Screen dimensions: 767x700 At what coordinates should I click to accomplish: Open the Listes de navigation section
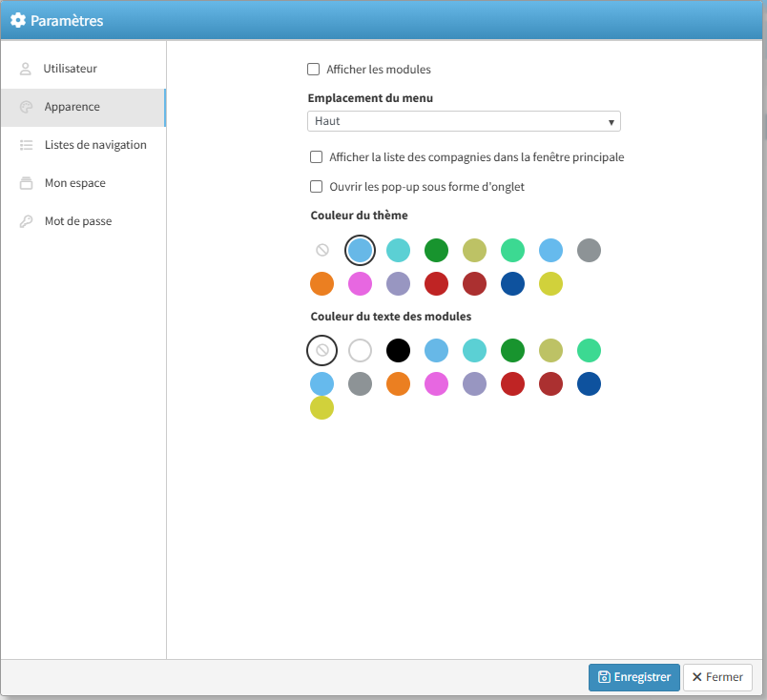tap(95, 145)
